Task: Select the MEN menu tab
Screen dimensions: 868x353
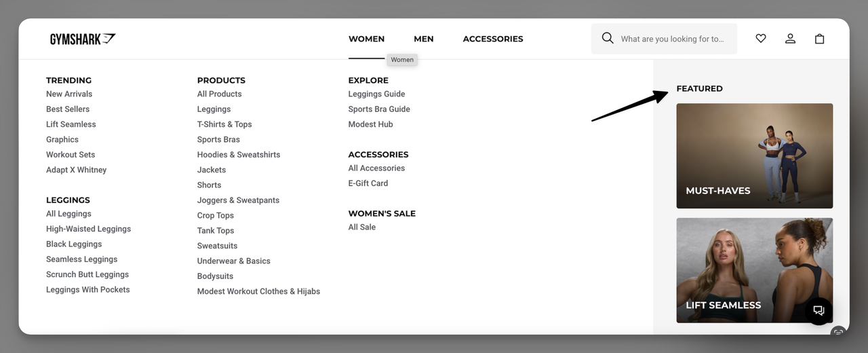Action: (x=424, y=39)
